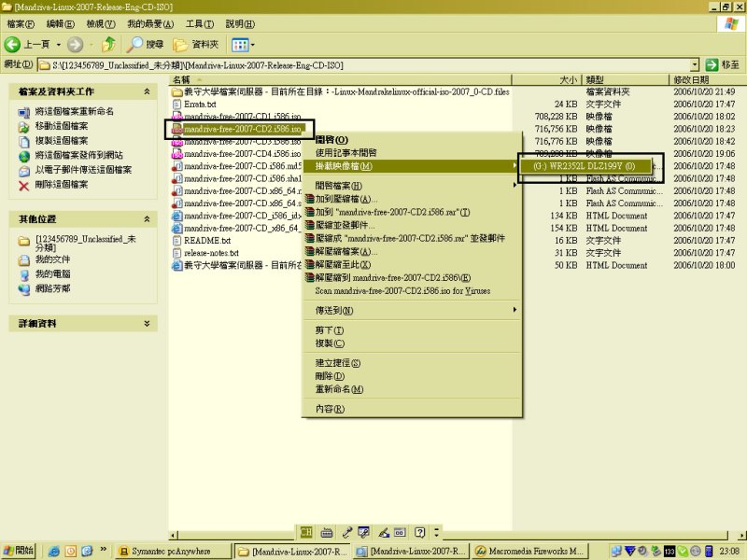Expand the 詳細資料 panel
This screenshot has height=560, width=747.
coord(147,323)
